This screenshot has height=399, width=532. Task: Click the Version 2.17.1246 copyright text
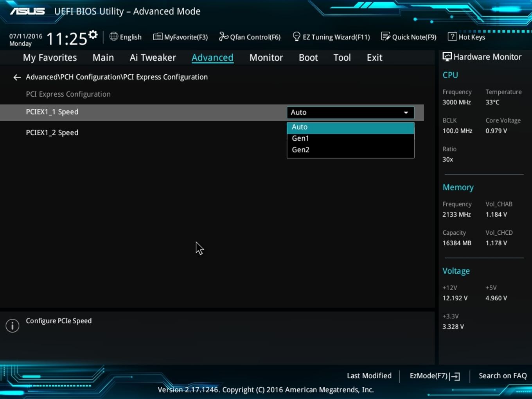[x=266, y=390]
